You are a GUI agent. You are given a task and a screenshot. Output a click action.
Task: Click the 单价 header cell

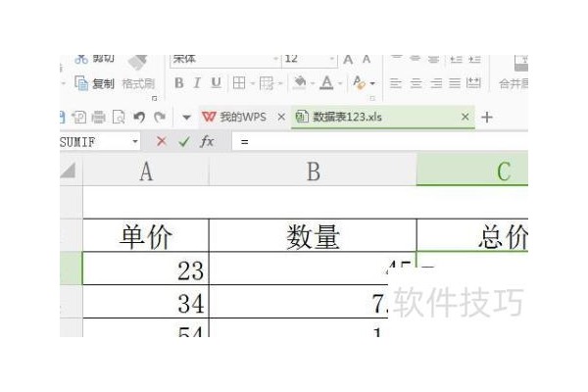146,236
